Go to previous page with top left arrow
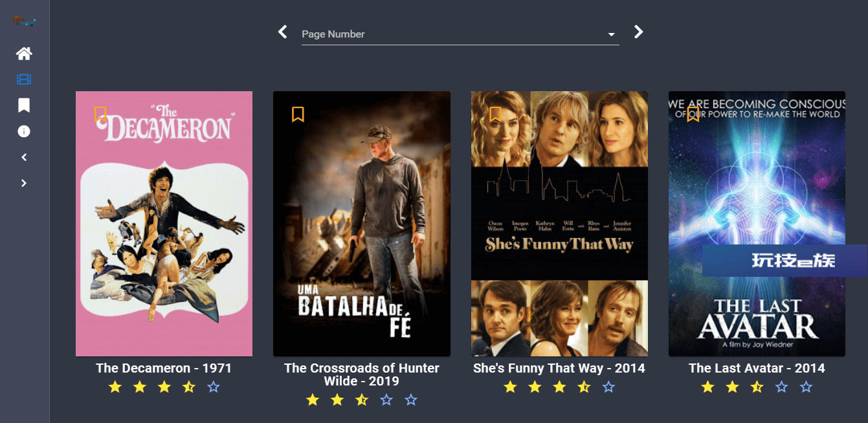This screenshot has height=423, width=868. tap(282, 32)
